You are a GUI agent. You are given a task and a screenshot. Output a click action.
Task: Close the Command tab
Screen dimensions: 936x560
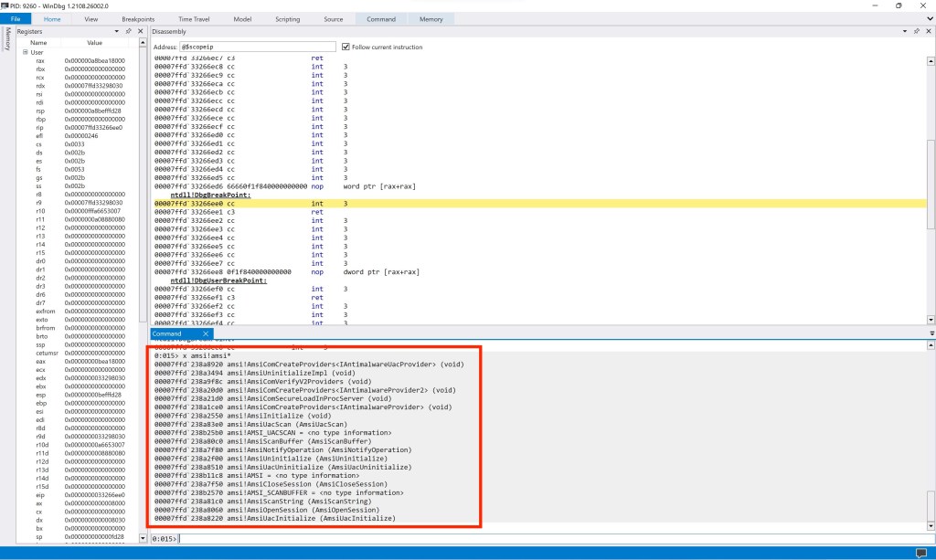206,333
